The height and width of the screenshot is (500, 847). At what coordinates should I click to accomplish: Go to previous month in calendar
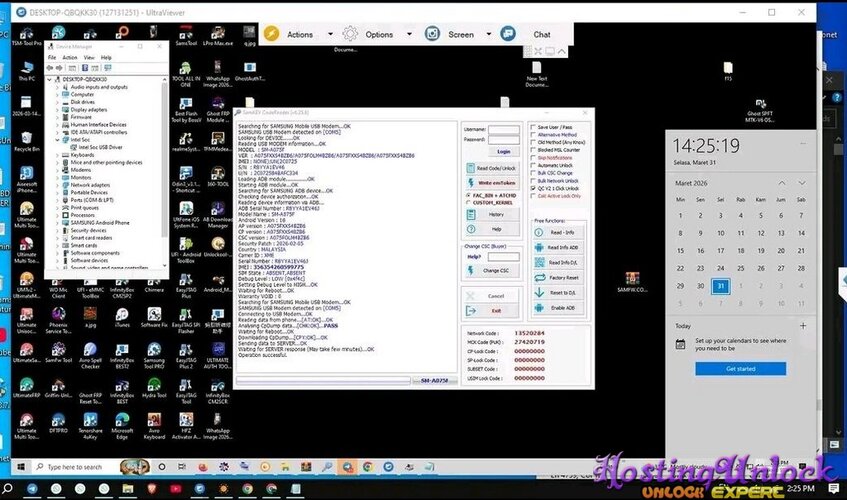point(782,184)
